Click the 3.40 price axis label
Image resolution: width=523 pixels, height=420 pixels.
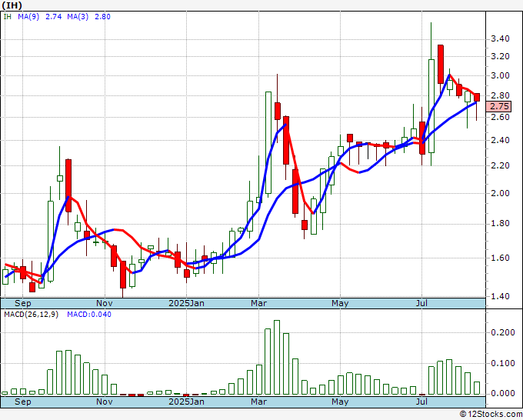501,39
